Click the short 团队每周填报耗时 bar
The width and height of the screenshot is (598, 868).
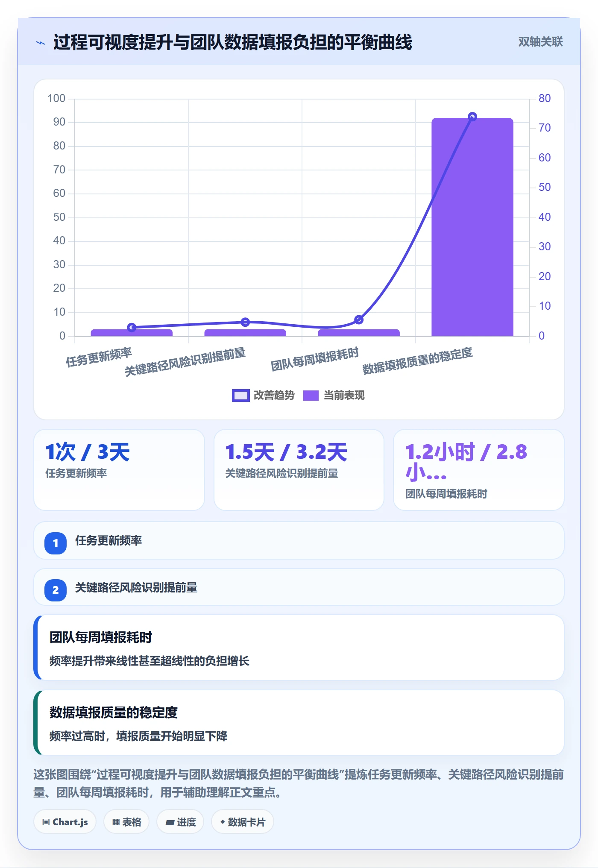(x=359, y=333)
